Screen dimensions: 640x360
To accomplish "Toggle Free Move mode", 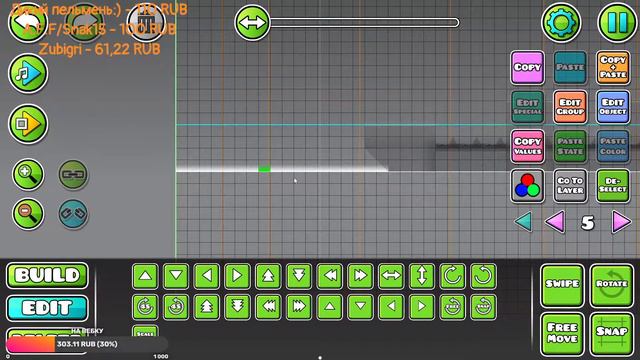I will pyautogui.click(x=562, y=334).
